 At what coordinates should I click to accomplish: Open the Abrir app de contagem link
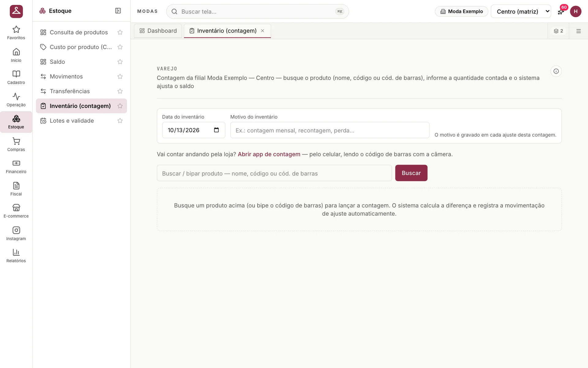tap(269, 154)
